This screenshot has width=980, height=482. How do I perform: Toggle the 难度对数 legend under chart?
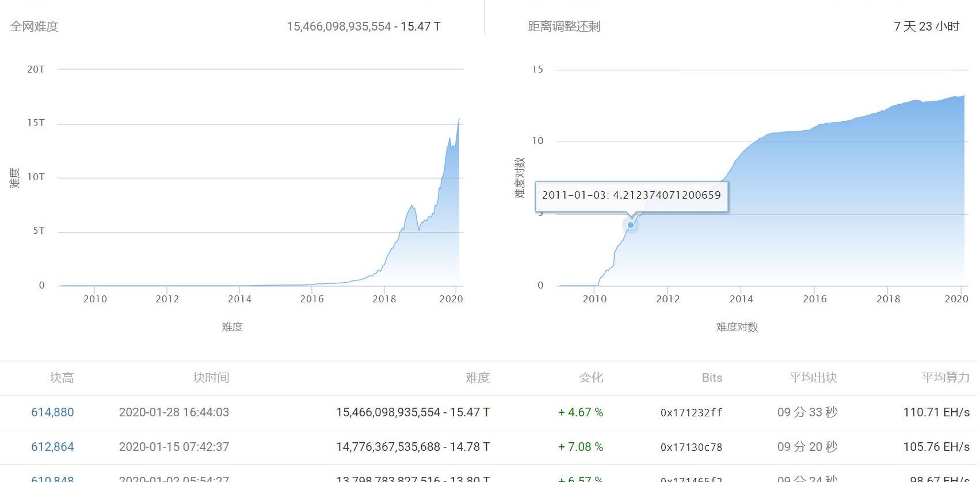pos(737,327)
